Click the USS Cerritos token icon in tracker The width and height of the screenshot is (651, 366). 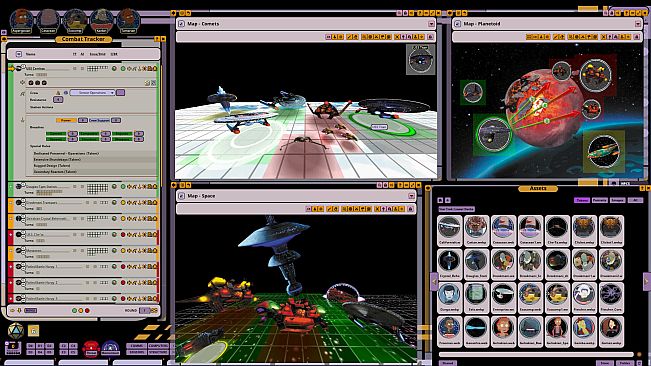pyautogui.click(x=19, y=68)
